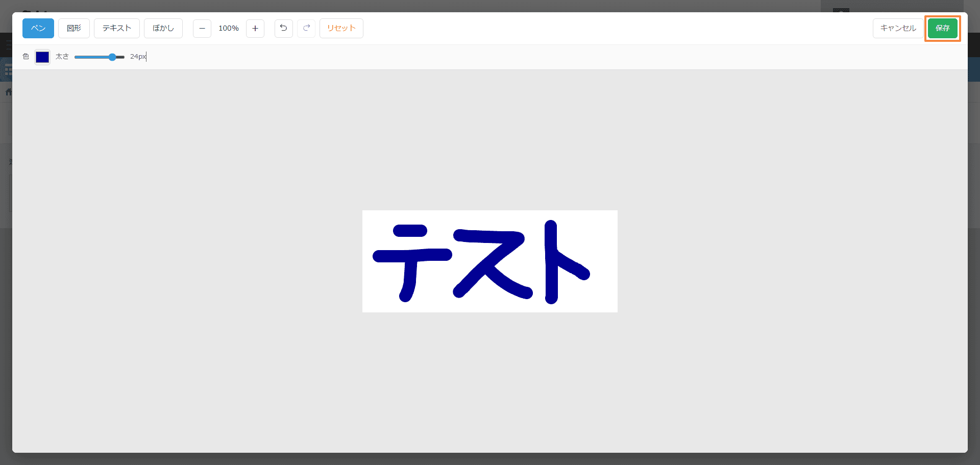
Task: Click the リセット reset button
Action: point(341,28)
